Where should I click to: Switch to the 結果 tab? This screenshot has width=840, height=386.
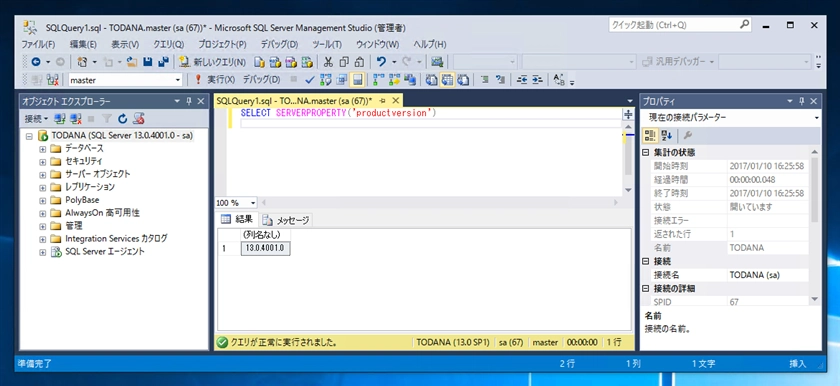(237, 220)
